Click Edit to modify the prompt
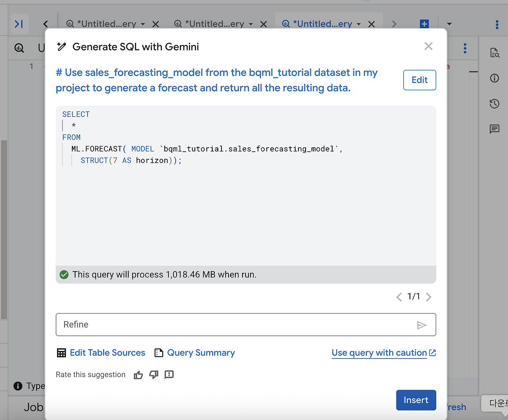 coord(419,80)
